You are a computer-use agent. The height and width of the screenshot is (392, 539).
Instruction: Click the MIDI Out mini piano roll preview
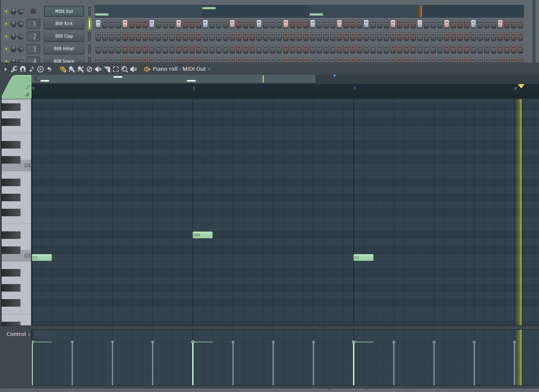pos(309,11)
